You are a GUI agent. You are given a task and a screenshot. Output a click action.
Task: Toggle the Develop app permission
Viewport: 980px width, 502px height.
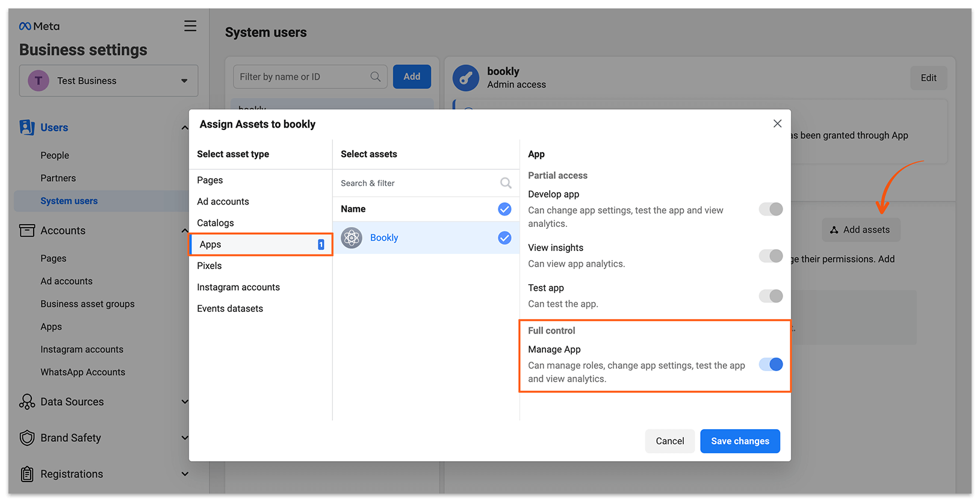click(x=771, y=209)
